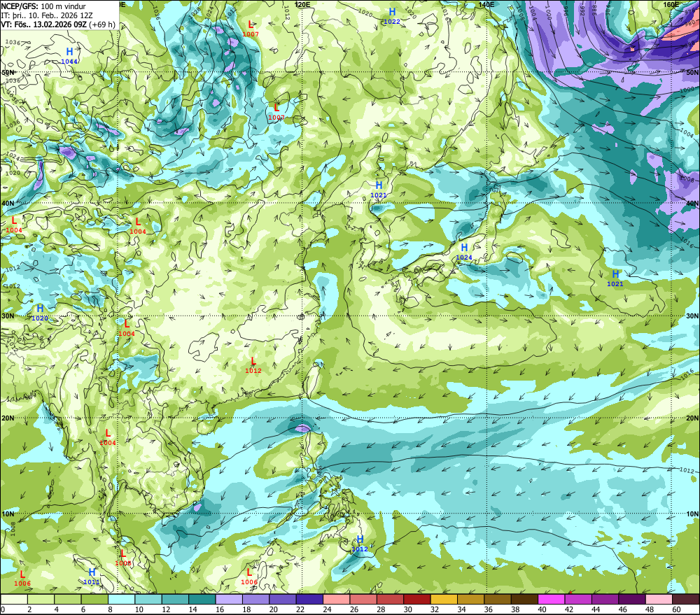
Task: Pick the legend swatch between 42 and 44
Action: click(577, 600)
